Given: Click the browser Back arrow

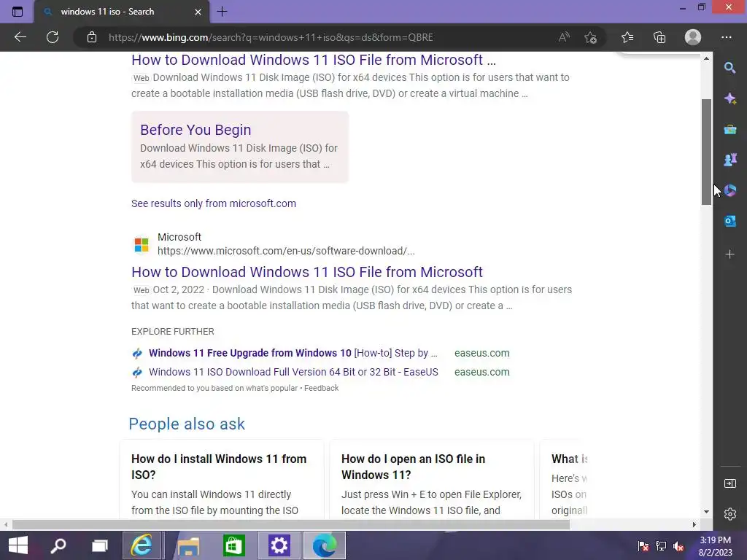Looking at the screenshot, I should [x=20, y=37].
